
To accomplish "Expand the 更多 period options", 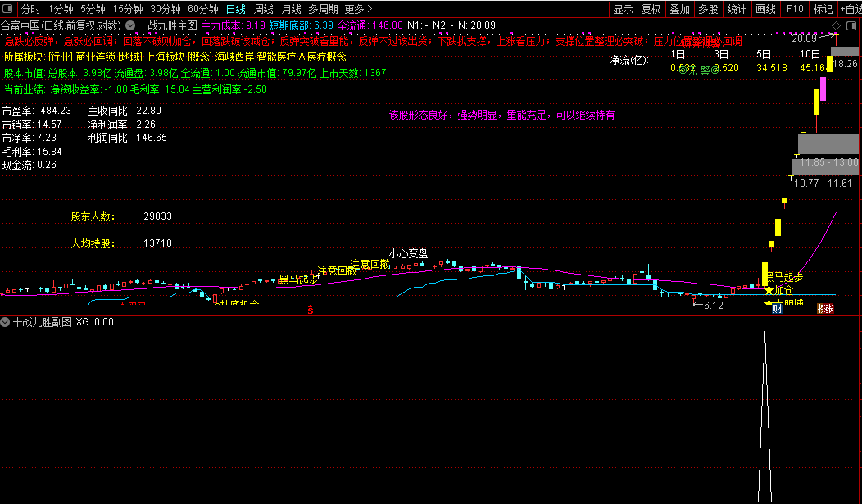I will [x=358, y=9].
